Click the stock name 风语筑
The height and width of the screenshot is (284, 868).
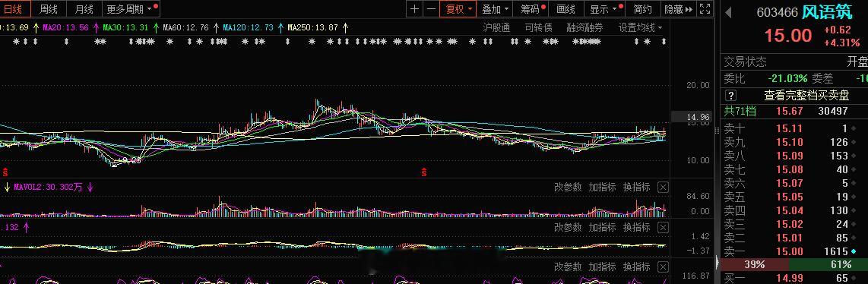point(826,12)
